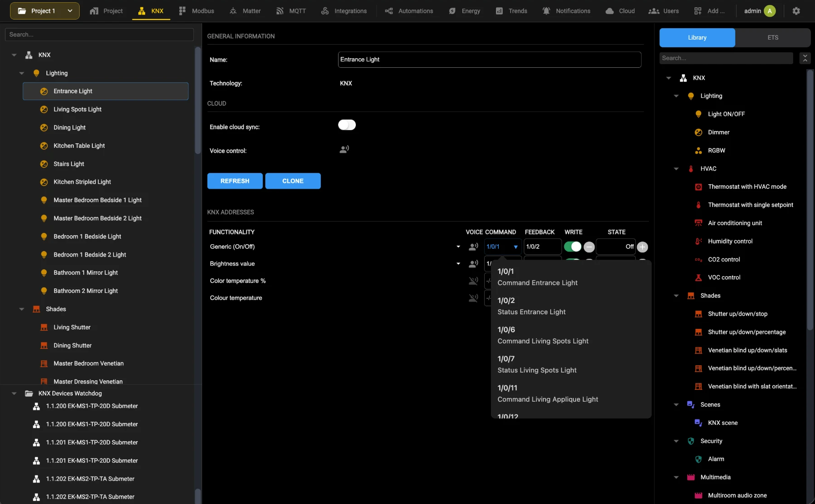The width and height of the screenshot is (815, 504).
Task: Collapse the HVAC group in the library
Action: [x=676, y=169]
